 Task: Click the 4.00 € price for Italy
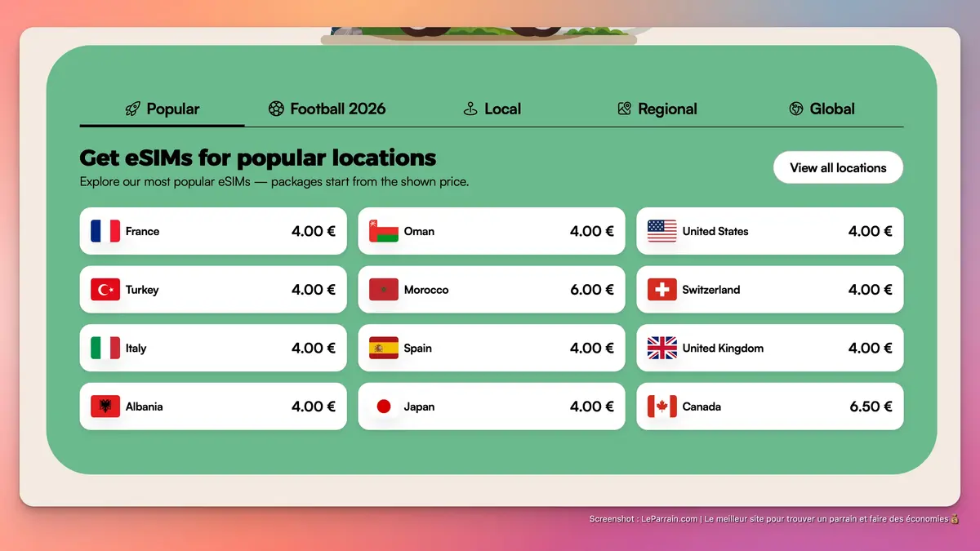click(314, 348)
